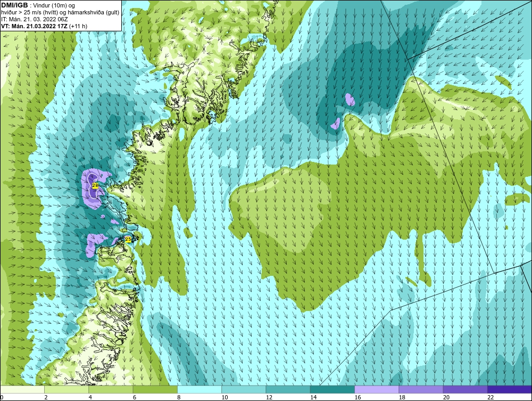Pick the green 4–6 m/s legend swatch
The width and height of the screenshot is (532, 401).
click(x=111, y=389)
